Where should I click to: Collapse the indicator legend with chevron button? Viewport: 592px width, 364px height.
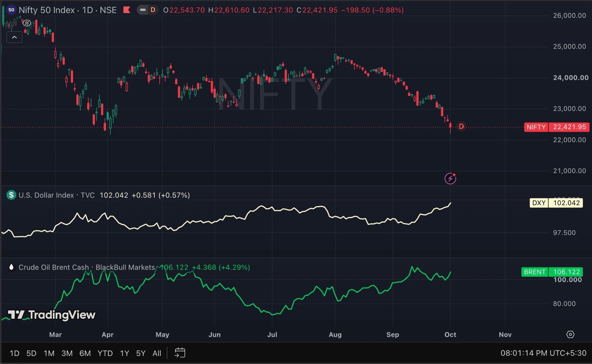14,37
